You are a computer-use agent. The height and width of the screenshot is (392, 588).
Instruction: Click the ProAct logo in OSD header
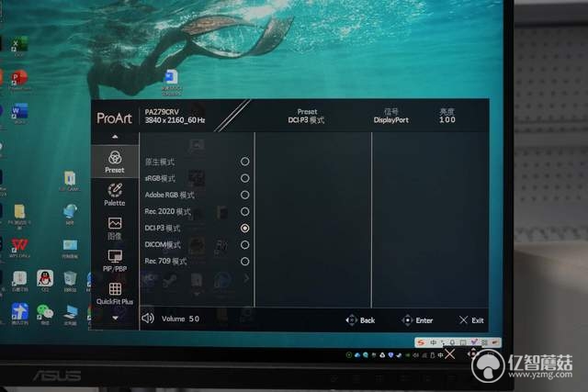click(114, 118)
